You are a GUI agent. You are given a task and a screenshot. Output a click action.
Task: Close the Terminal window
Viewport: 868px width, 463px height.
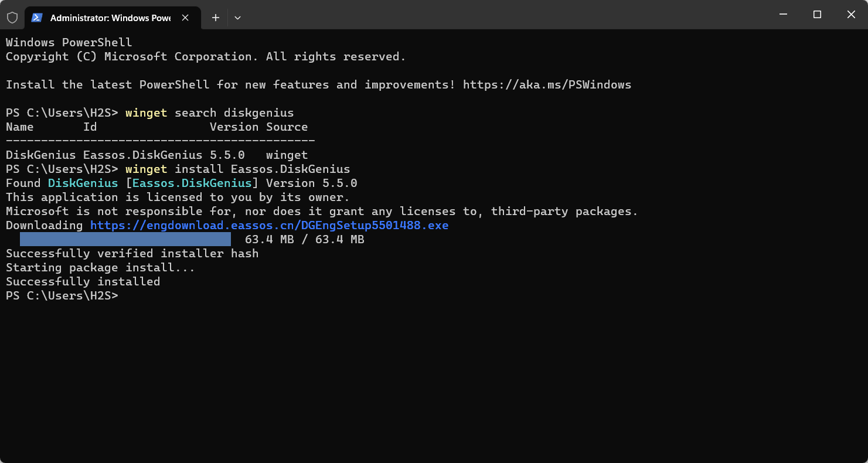[x=851, y=15]
